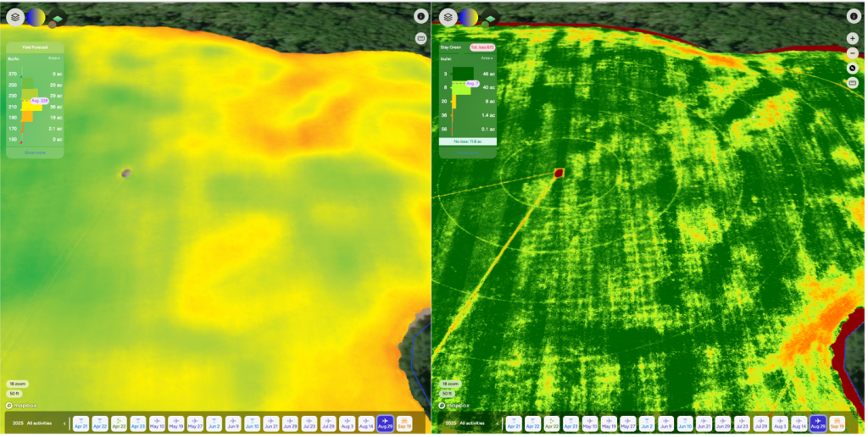Open info button on right map

click(x=853, y=16)
